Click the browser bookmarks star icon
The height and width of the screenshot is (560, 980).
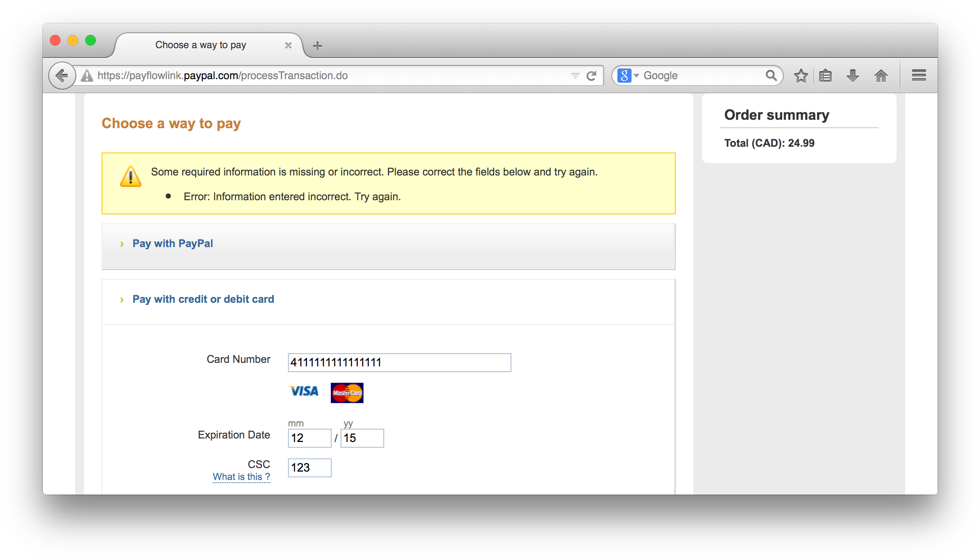click(x=802, y=75)
